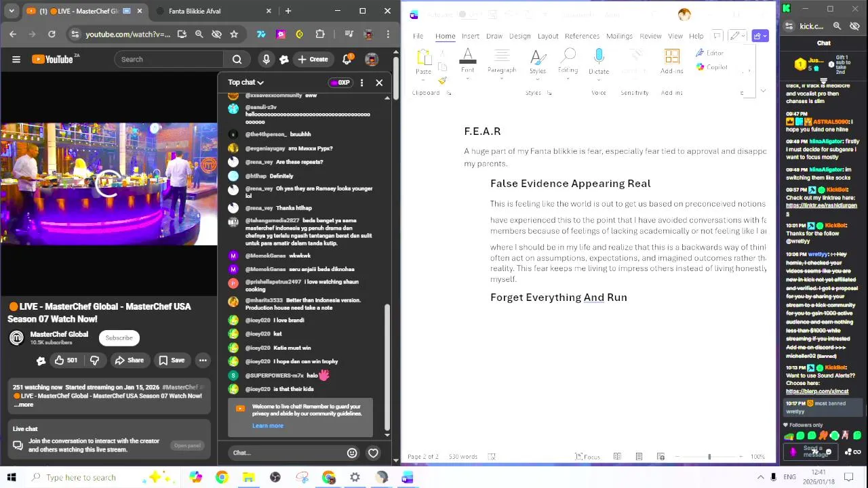Image resolution: width=868 pixels, height=488 pixels.
Task: Open YouTube notifications bell
Action: tap(347, 59)
